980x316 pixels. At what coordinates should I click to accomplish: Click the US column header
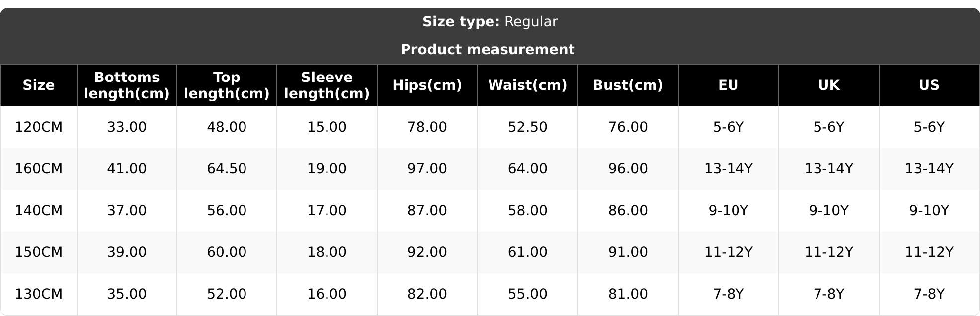click(x=929, y=85)
